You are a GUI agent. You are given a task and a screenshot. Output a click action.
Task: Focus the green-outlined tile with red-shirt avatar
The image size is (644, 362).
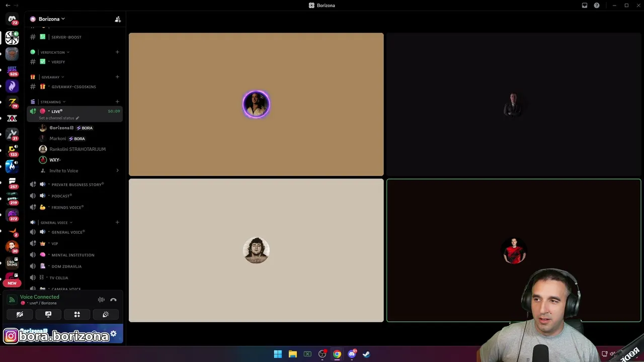click(514, 250)
